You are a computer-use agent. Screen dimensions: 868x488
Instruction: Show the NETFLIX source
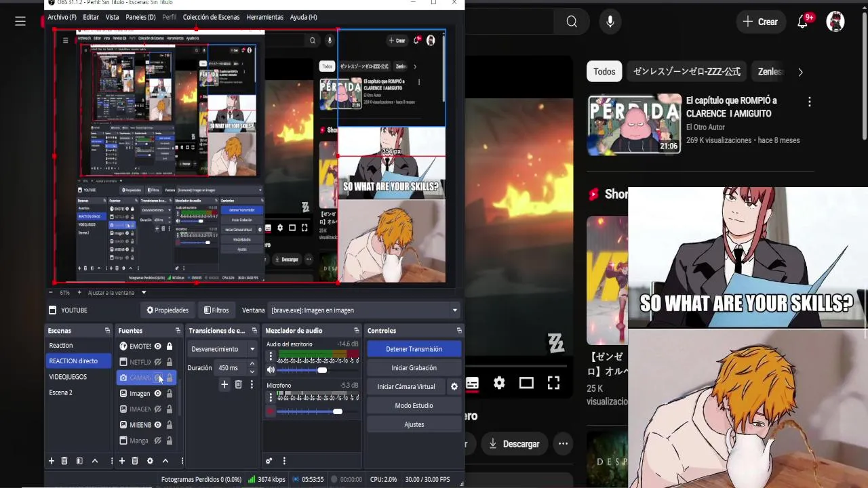click(x=158, y=362)
